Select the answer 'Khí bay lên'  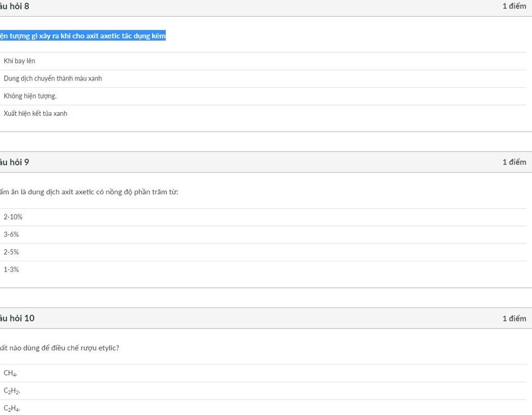(20, 61)
